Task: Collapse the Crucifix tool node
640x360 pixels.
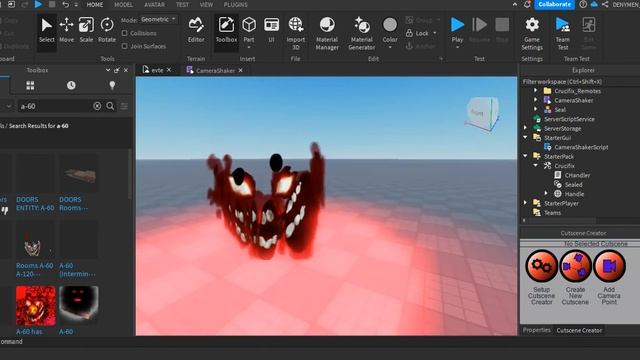Action: tap(536, 166)
